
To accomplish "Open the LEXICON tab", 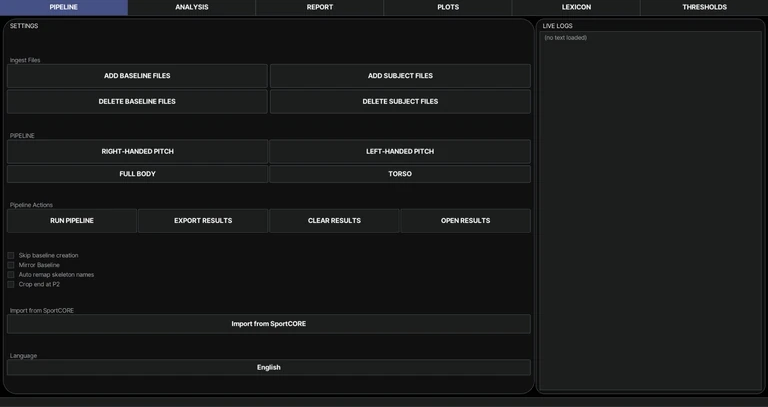I will 576,7.
